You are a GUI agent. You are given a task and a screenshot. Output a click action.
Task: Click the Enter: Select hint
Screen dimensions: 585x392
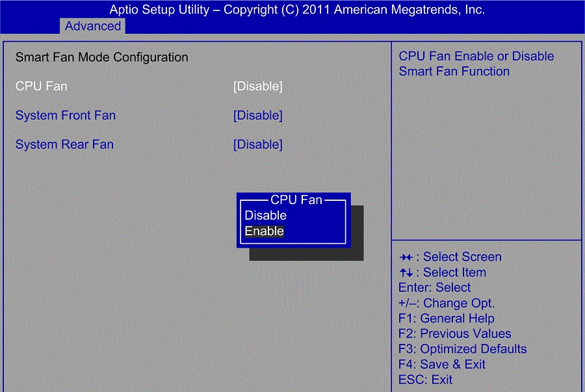pyautogui.click(x=434, y=287)
